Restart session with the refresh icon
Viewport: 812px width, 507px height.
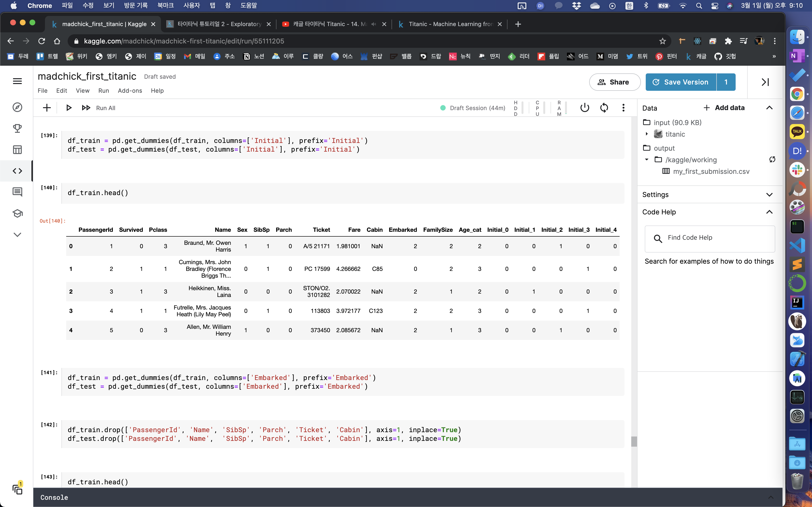604,108
